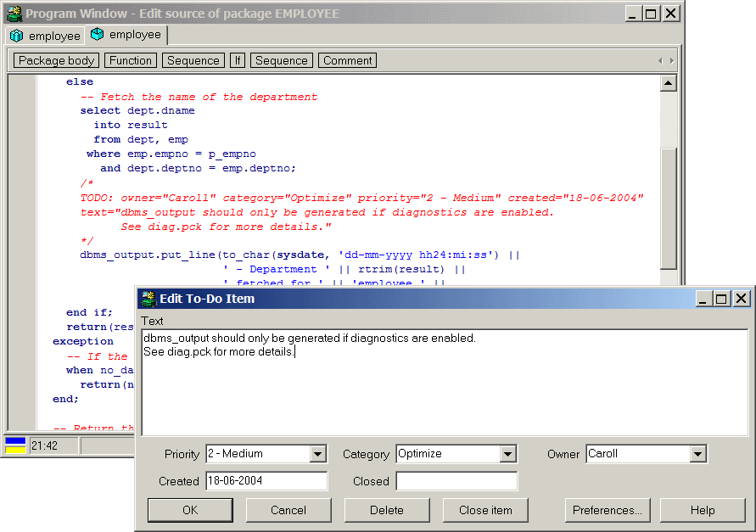Click the Program Window title bar app icon

tap(14, 14)
